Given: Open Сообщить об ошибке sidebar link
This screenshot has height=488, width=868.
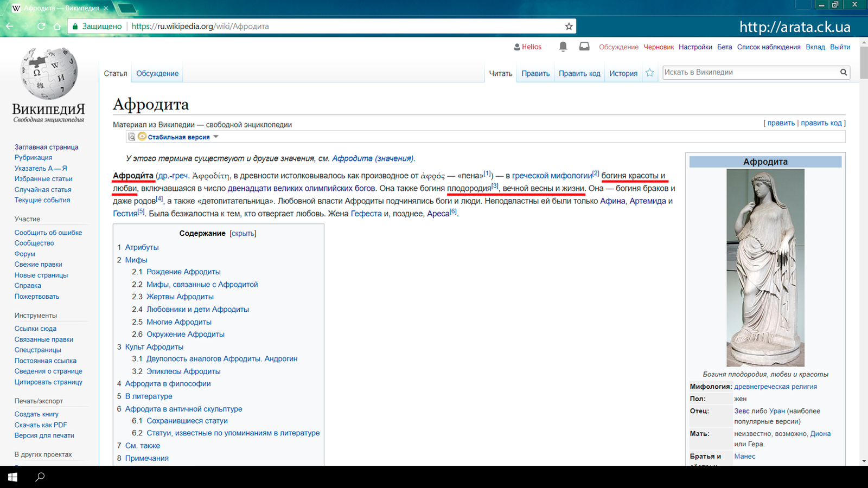Looking at the screenshot, I should [48, 233].
